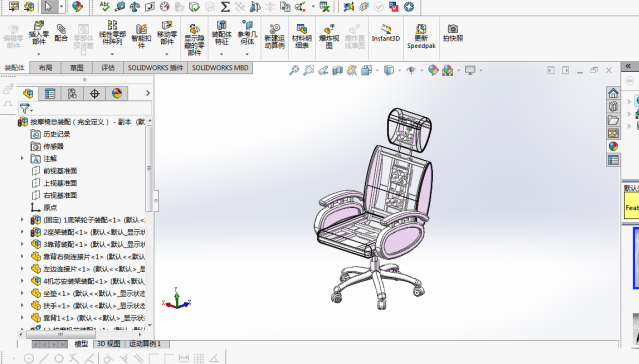Click the Measure tape icon in top toolbar
Image resolution: width=639 pixels, height=364 pixels.
click(x=120, y=7)
